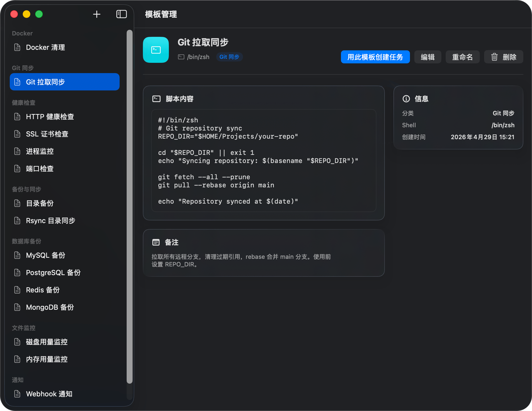Create task with 用此模板创建任务 button
The width and height of the screenshot is (532, 411).
pyautogui.click(x=375, y=57)
